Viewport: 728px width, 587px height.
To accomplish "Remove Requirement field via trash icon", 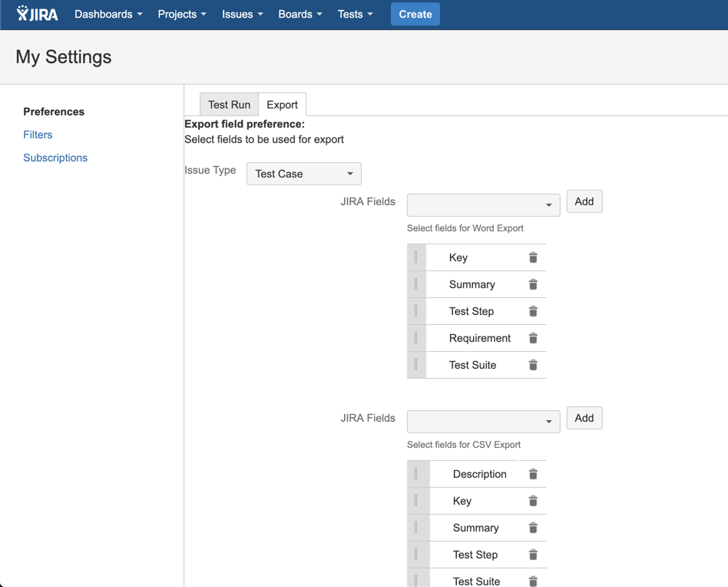I will pyautogui.click(x=533, y=338).
